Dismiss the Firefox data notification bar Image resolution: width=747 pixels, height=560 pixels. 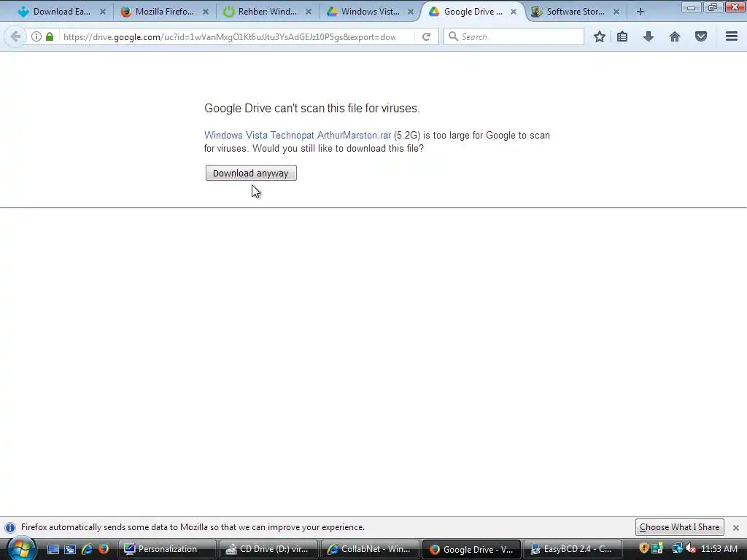point(736,528)
